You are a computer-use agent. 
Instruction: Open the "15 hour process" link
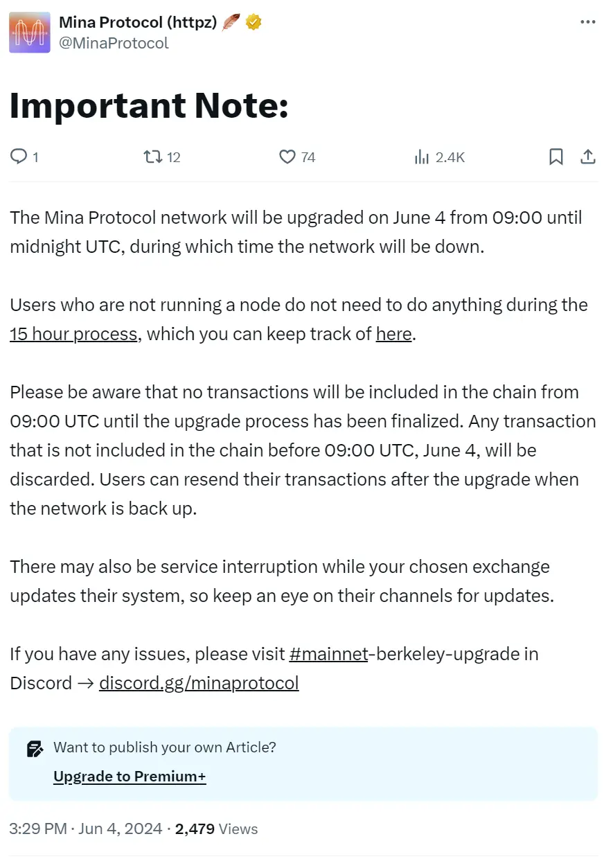tap(73, 335)
